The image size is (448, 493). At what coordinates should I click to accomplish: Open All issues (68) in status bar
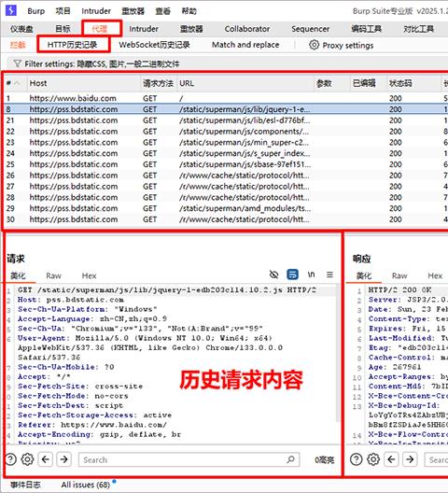86,485
